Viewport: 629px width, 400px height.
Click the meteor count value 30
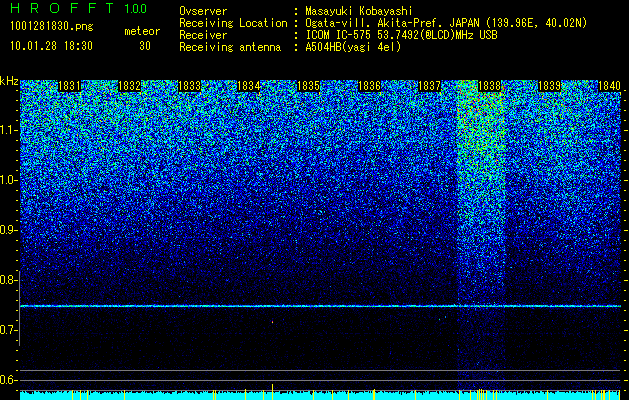point(145,46)
